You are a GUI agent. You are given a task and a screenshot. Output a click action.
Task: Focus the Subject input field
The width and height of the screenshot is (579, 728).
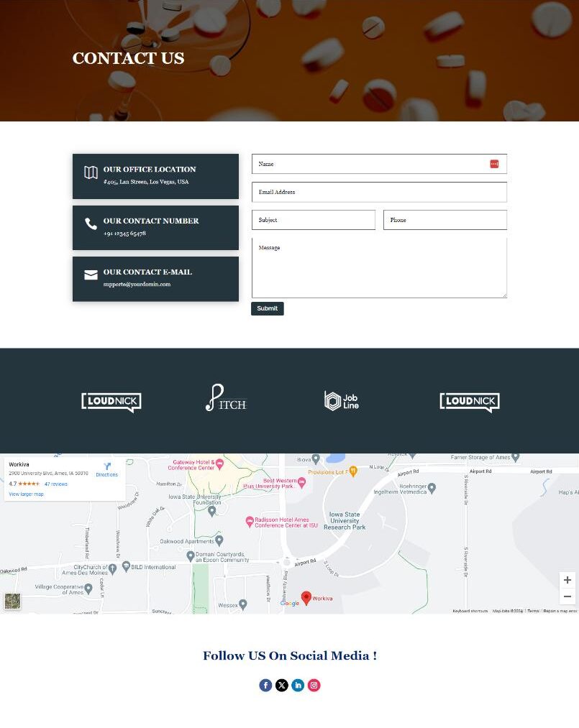point(314,220)
